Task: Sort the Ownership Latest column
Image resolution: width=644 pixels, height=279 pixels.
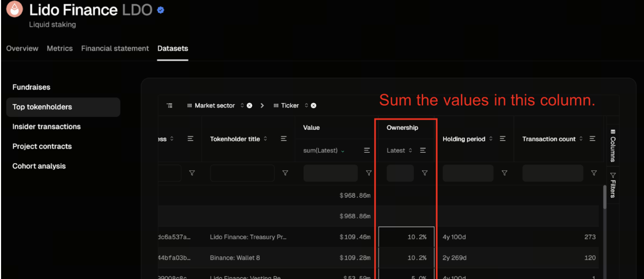Action: (410, 151)
